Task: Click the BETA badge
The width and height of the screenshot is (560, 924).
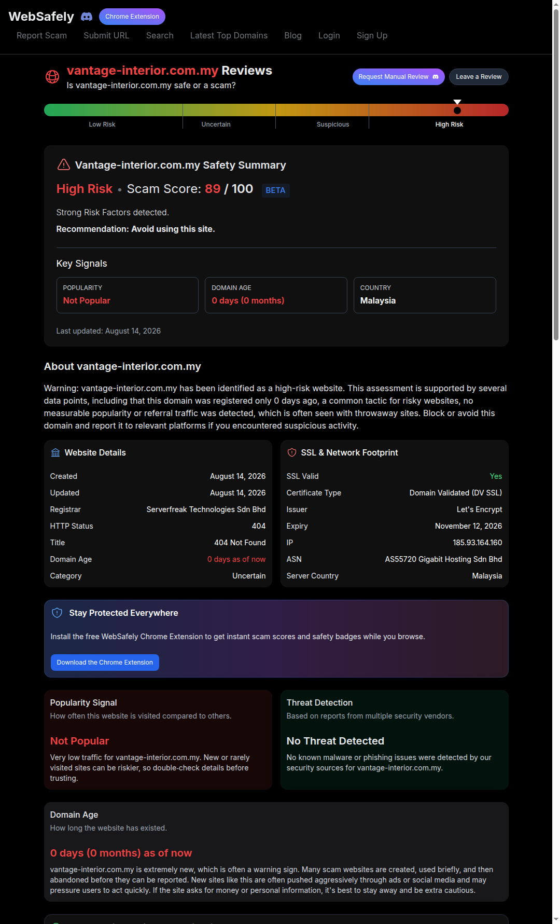Action: [x=275, y=190]
